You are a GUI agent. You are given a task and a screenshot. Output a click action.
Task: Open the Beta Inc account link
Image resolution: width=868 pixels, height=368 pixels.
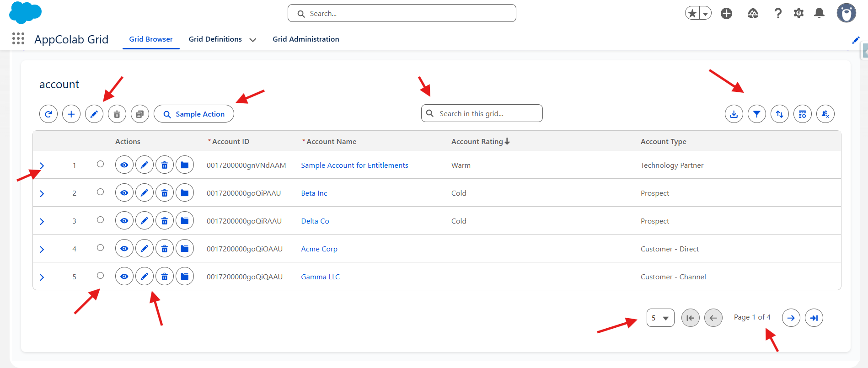(314, 193)
